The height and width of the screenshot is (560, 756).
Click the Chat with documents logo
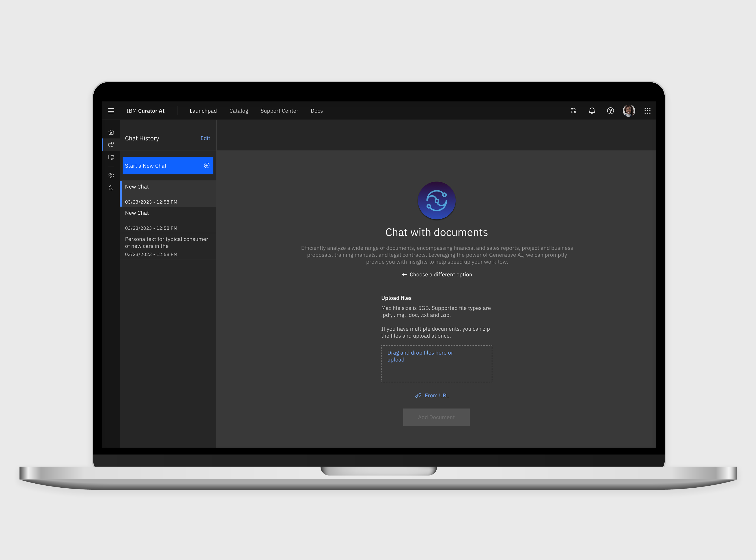tap(437, 201)
